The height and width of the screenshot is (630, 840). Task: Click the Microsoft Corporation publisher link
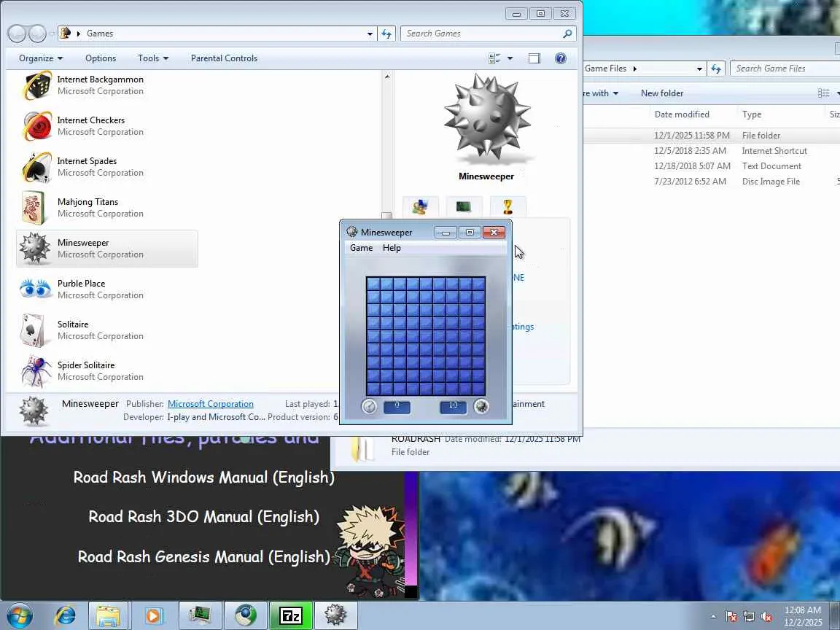pyautogui.click(x=211, y=404)
